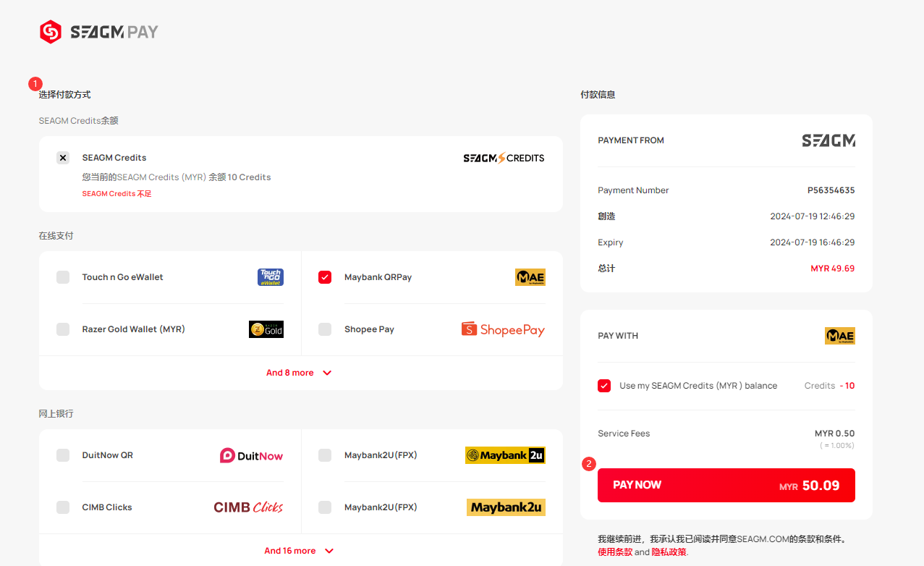
Task: Click the SEAGM logo in Payment From
Action: [828, 140]
